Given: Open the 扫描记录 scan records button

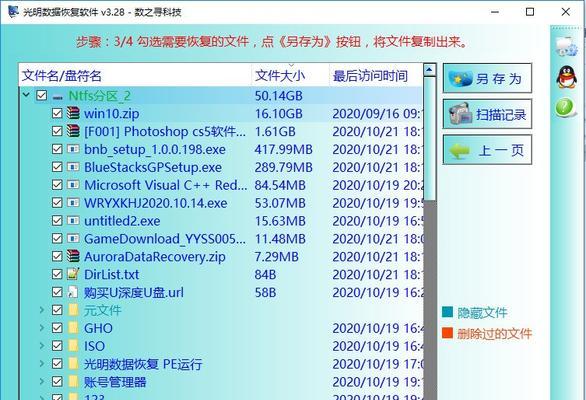Looking at the screenshot, I should [487, 114].
